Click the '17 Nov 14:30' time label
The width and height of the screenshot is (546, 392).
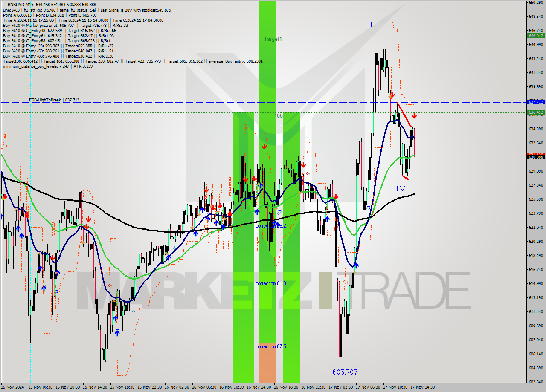pyautogui.click(x=423, y=387)
